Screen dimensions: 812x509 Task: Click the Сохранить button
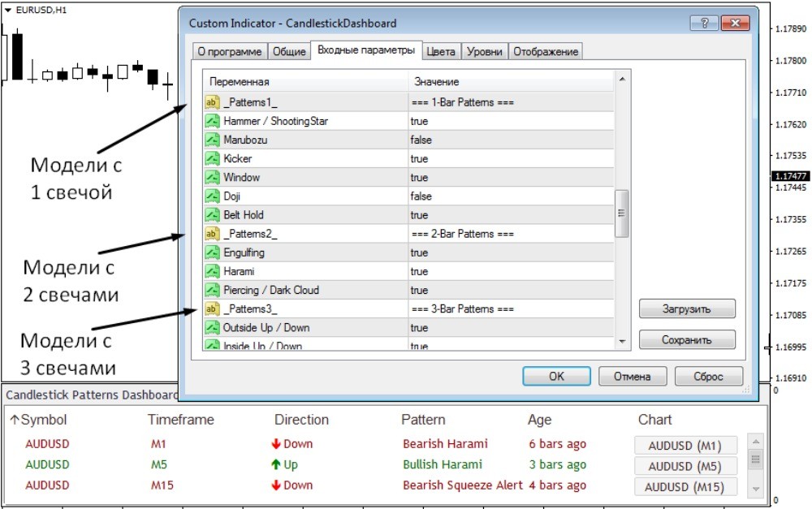pyautogui.click(x=687, y=339)
